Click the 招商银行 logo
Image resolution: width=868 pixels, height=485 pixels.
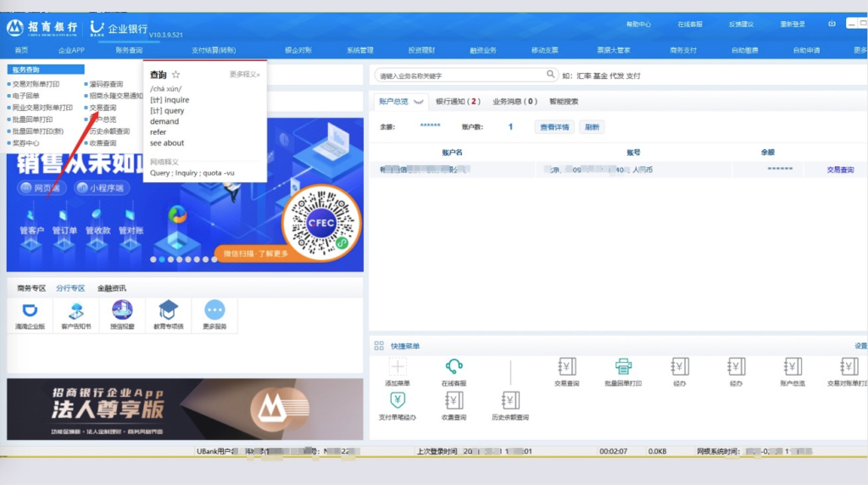42,28
